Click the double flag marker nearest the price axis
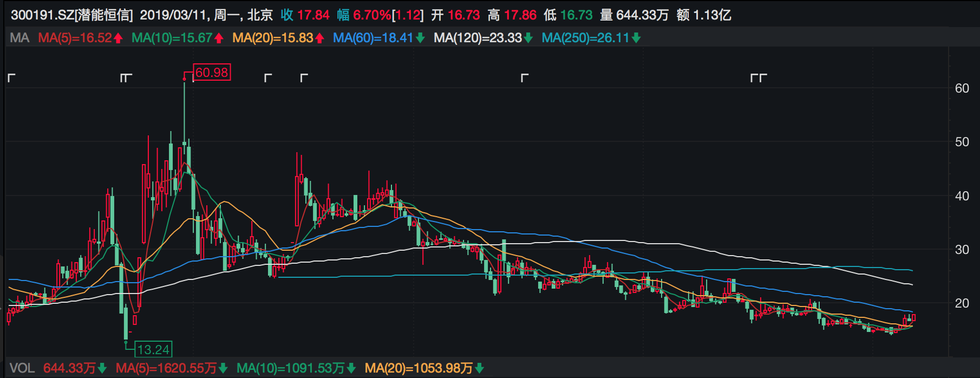Image resolution: width=980 pixels, height=378 pixels. tap(759, 78)
